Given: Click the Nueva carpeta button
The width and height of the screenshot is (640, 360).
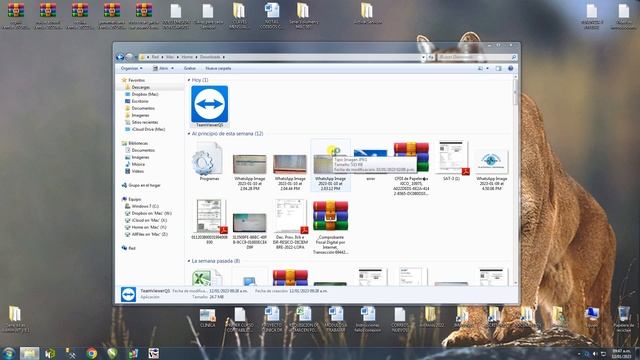Looking at the screenshot, I should point(218,68).
